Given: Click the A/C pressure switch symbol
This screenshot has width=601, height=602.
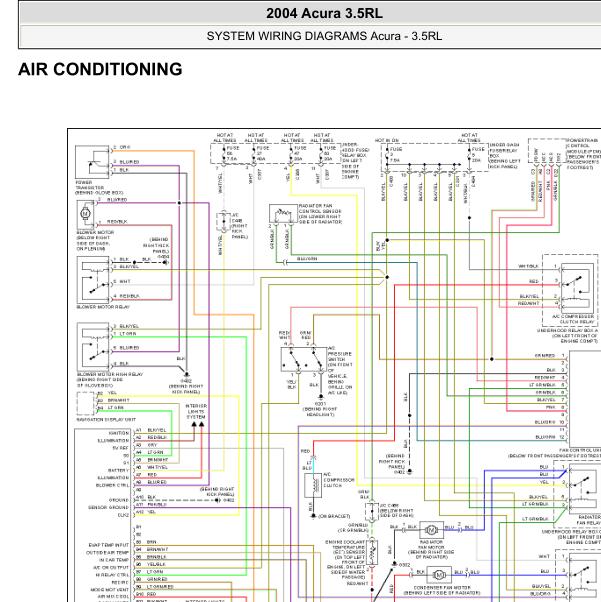Looking at the screenshot, I should pos(304,360).
